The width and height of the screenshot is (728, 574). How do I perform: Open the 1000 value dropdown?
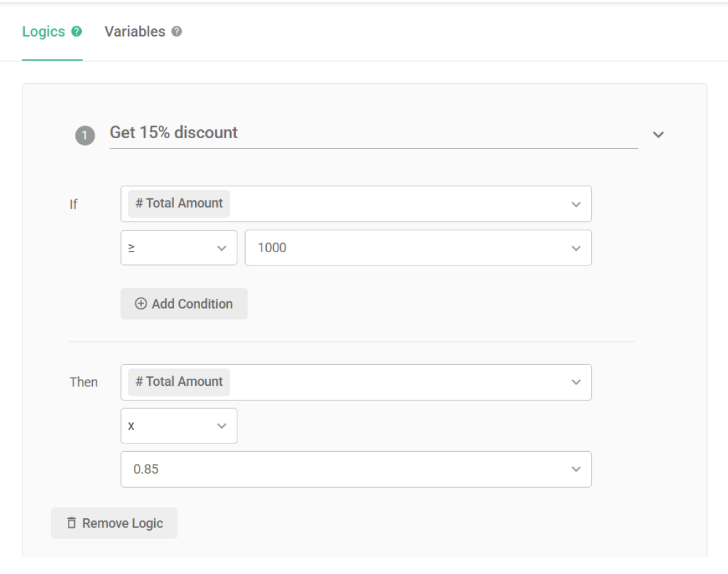coord(576,248)
